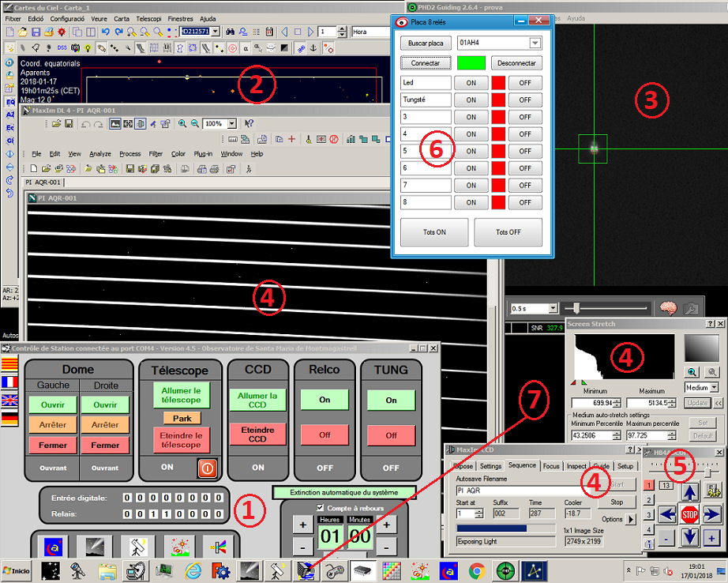Open Internet Explorer from the taskbar

193,571
